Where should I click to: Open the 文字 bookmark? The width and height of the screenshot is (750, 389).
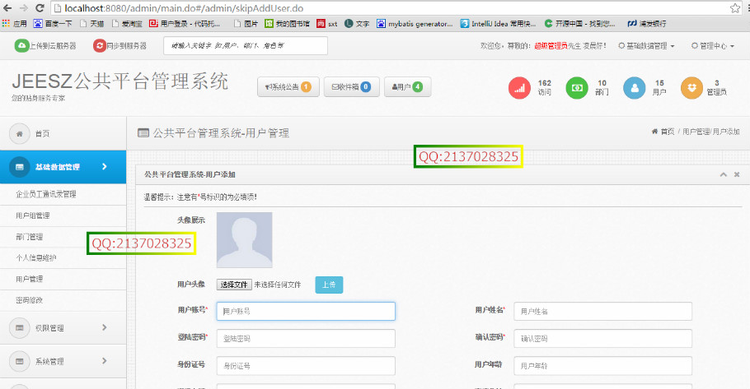click(x=357, y=23)
